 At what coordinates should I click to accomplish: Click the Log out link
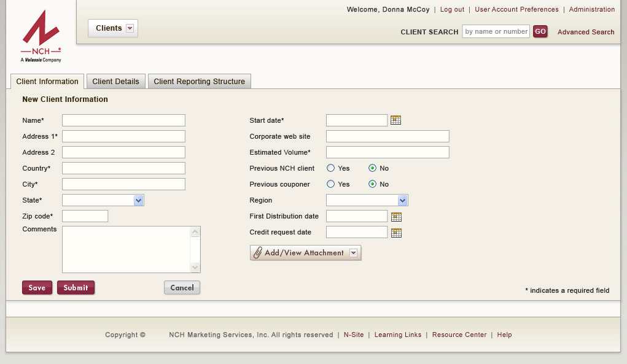pos(452,10)
